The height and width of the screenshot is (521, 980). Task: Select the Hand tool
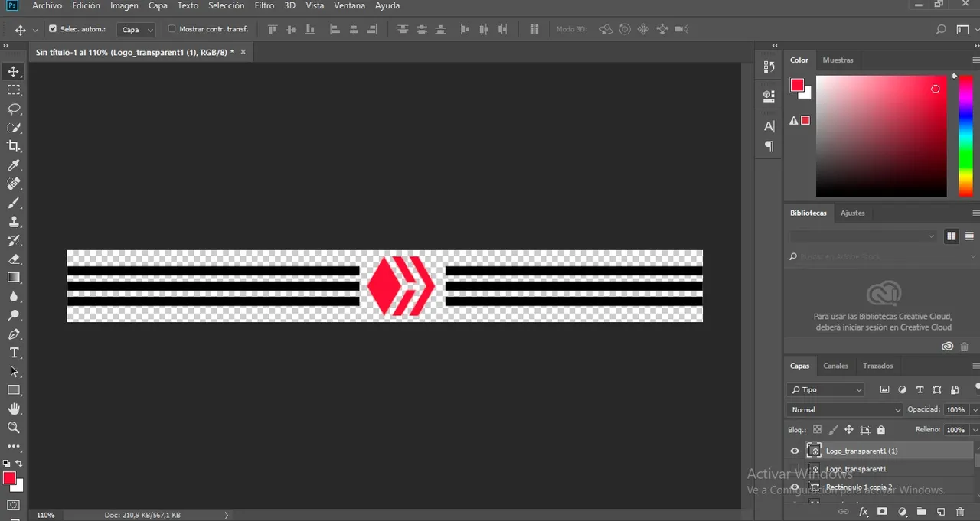coord(14,409)
